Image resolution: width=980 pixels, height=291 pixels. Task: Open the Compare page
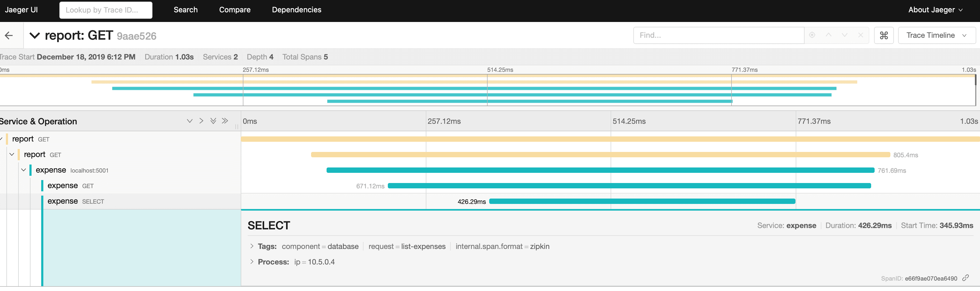[235, 10]
